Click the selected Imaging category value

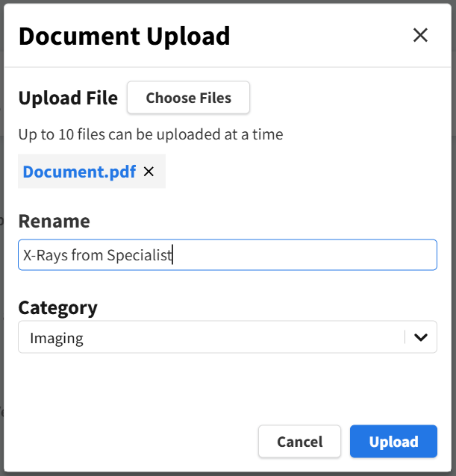[x=57, y=338]
